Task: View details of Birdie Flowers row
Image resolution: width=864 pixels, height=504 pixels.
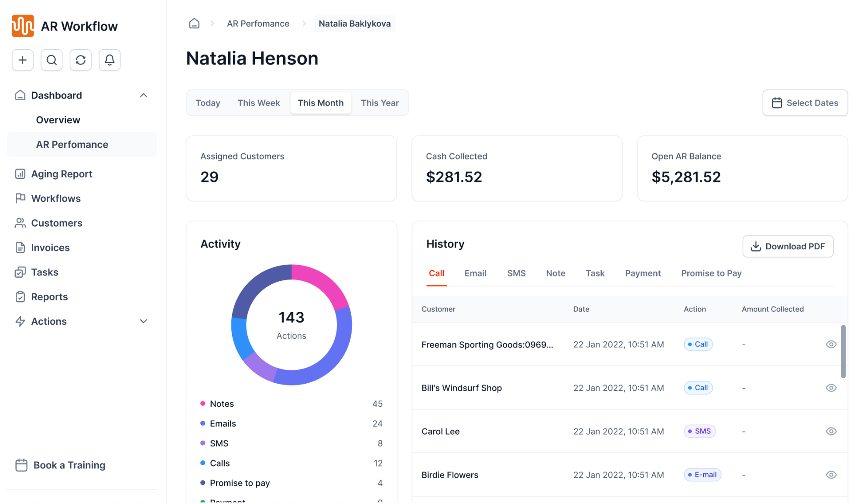Action: tap(831, 475)
